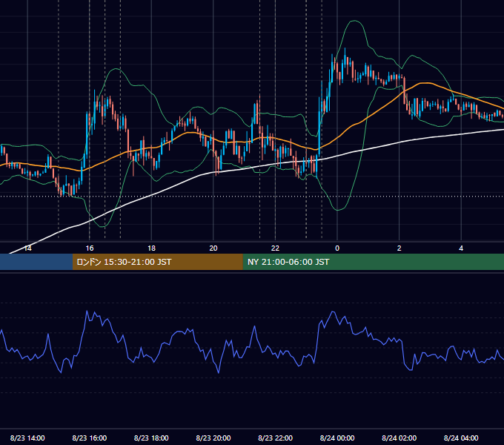Click the hour label 18 on price chart axis
The height and width of the screenshot is (445, 504).
tap(151, 248)
